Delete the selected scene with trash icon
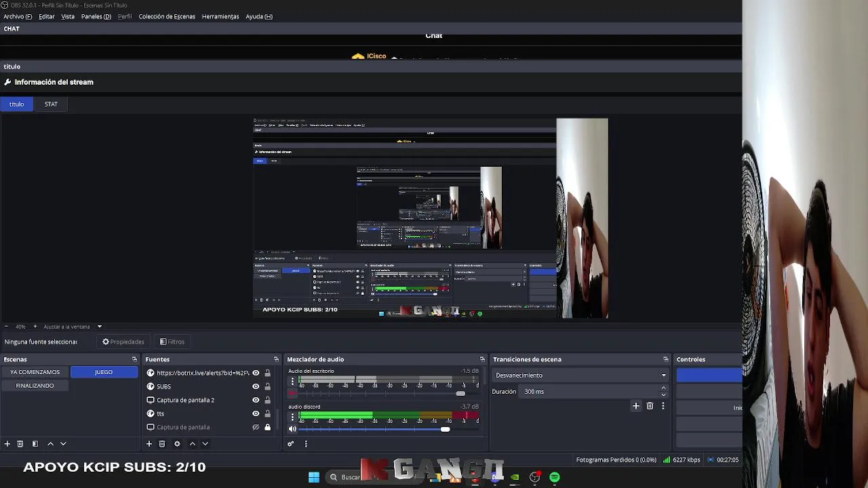Image resolution: width=868 pixels, height=488 pixels. click(20, 444)
